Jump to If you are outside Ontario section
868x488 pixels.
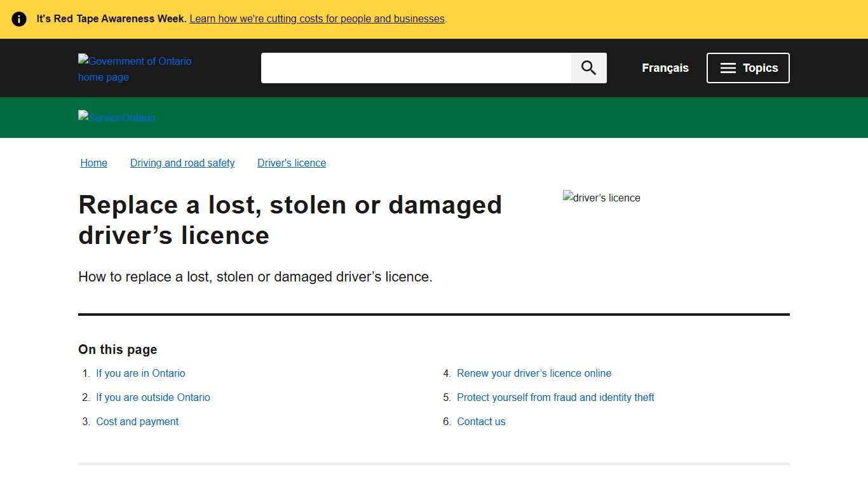click(153, 397)
